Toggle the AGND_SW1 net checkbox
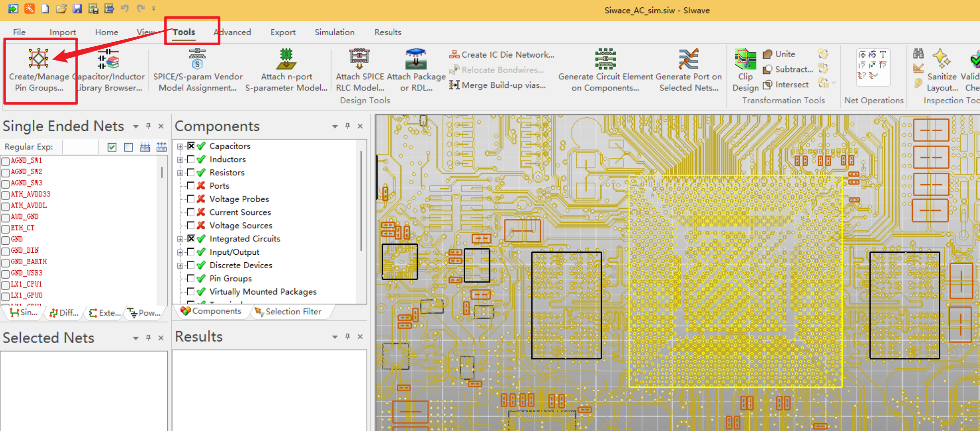The height and width of the screenshot is (431, 980). pos(5,161)
